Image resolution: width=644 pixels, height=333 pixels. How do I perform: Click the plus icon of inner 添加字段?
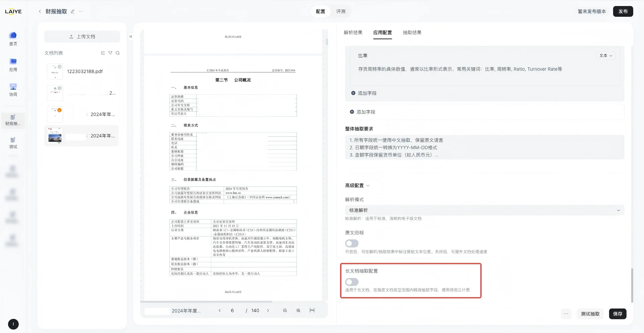[x=353, y=93]
